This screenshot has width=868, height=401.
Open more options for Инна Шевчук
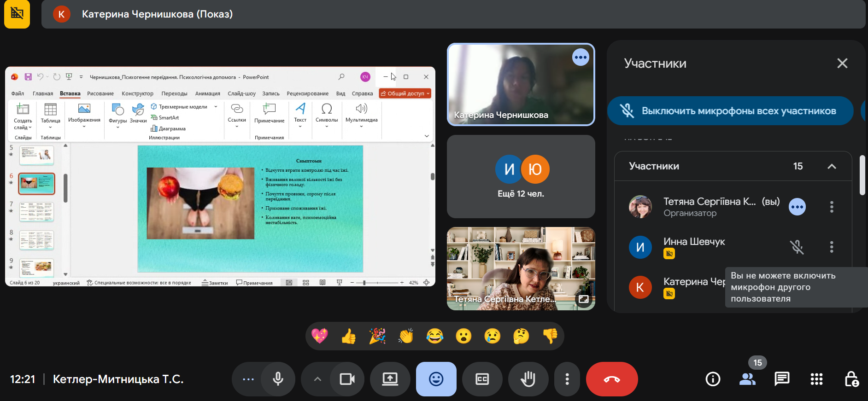point(832,247)
